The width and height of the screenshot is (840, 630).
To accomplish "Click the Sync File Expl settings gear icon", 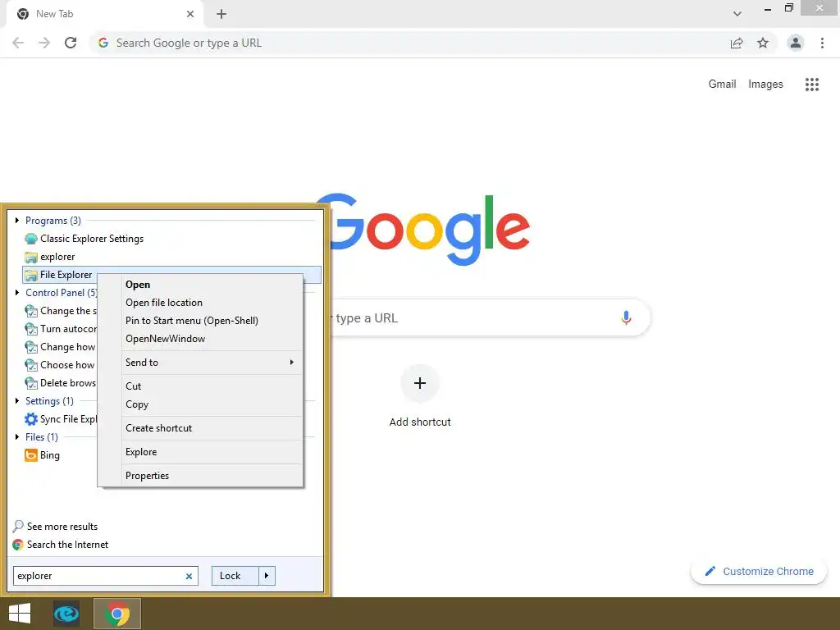I will pyautogui.click(x=31, y=419).
